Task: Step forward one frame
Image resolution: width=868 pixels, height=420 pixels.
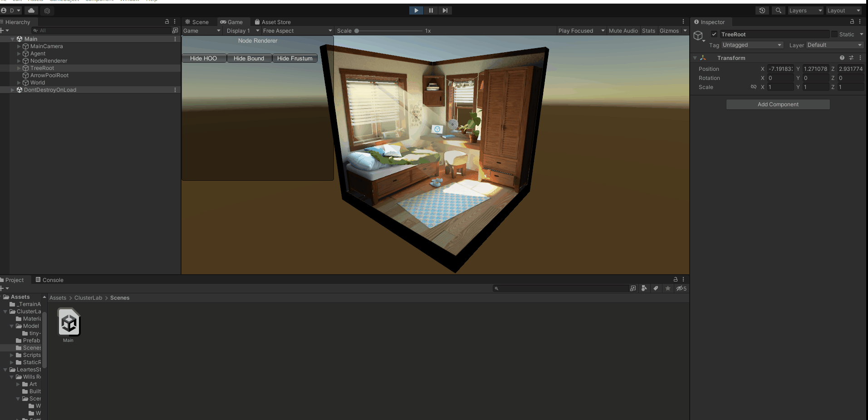Action: (x=445, y=10)
